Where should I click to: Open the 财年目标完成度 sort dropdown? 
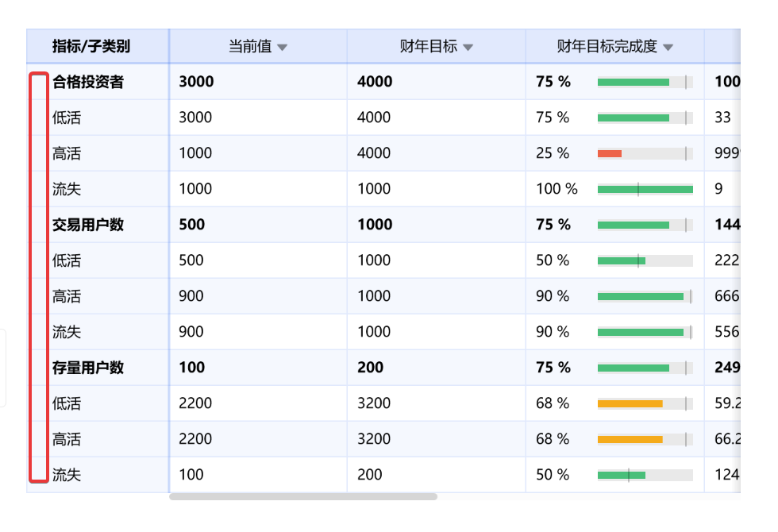pos(668,46)
